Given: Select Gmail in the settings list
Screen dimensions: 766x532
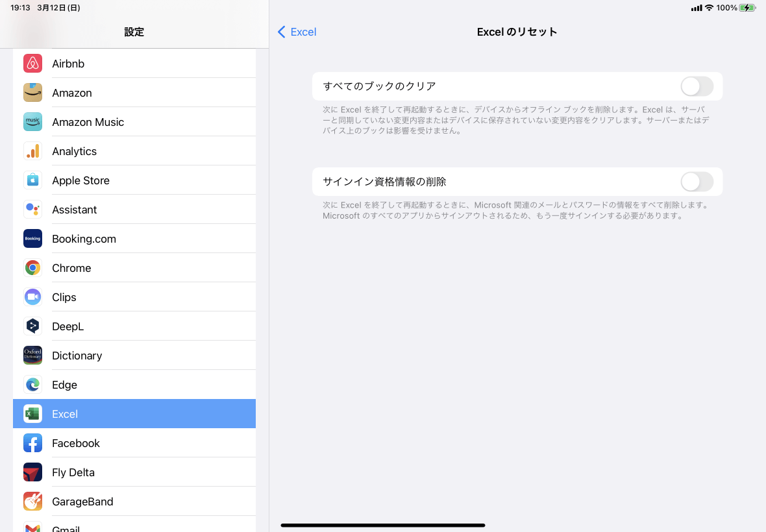Looking at the screenshot, I should coord(134,525).
